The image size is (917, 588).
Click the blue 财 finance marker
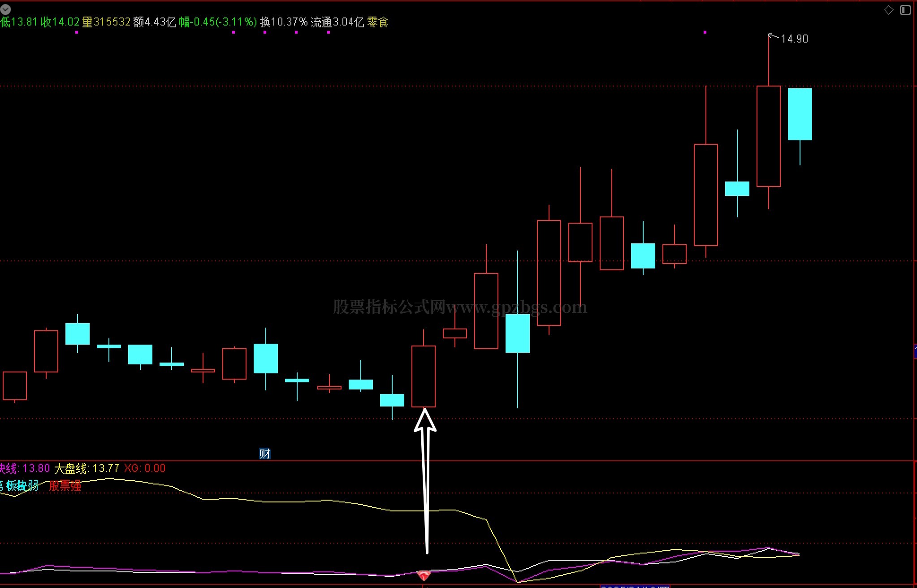click(264, 454)
